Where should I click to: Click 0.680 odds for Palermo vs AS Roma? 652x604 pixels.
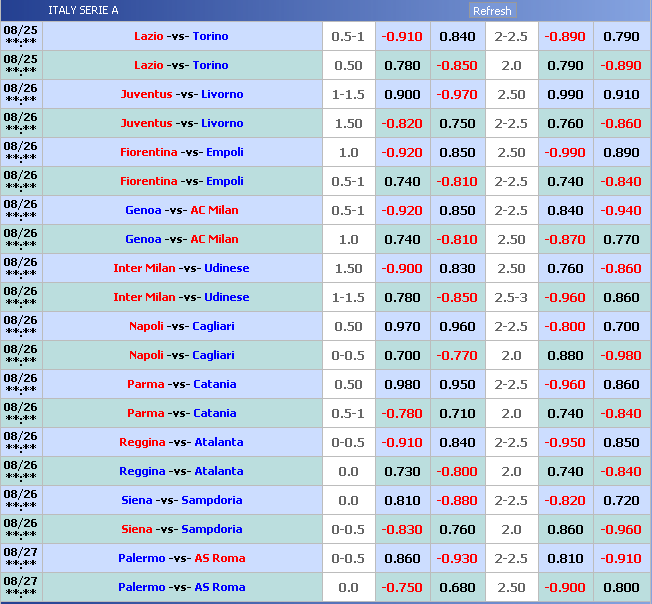tap(457, 587)
